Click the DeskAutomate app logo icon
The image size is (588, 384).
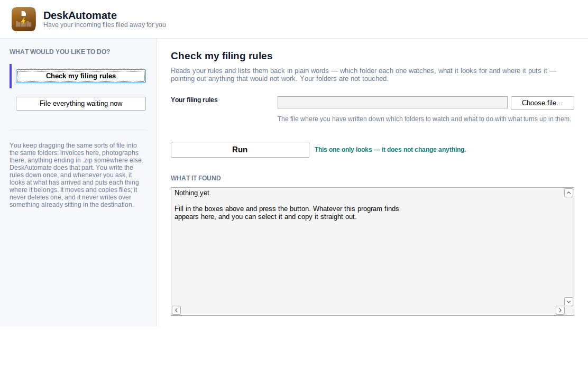[x=24, y=19]
